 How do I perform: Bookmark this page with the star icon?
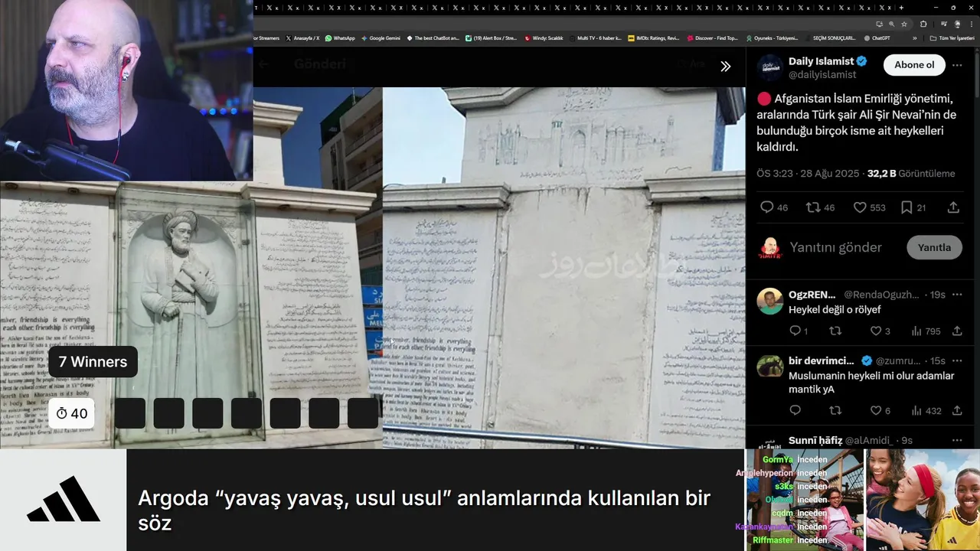(903, 24)
